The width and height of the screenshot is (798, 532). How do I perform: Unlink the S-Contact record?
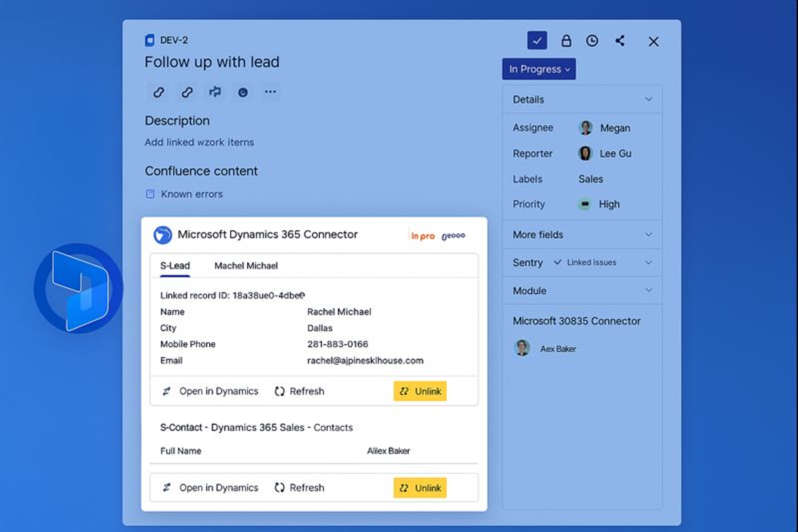tap(420, 488)
